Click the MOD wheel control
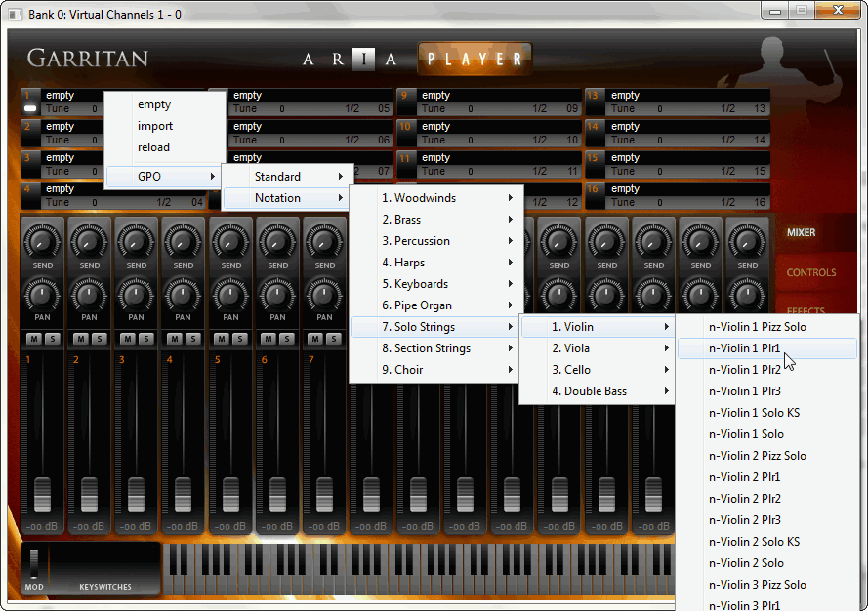 pyautogui.click(x=34, y=564)
